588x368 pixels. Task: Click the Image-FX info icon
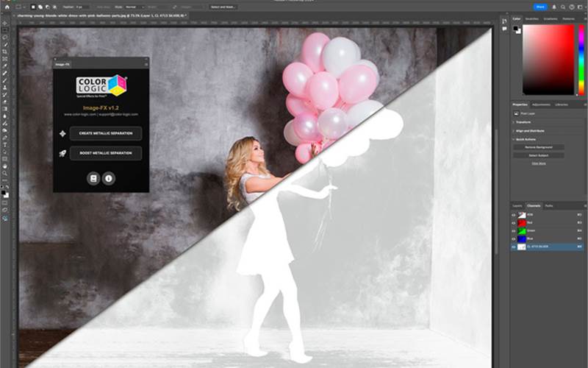pyautogui.click(x=109, y=178)
